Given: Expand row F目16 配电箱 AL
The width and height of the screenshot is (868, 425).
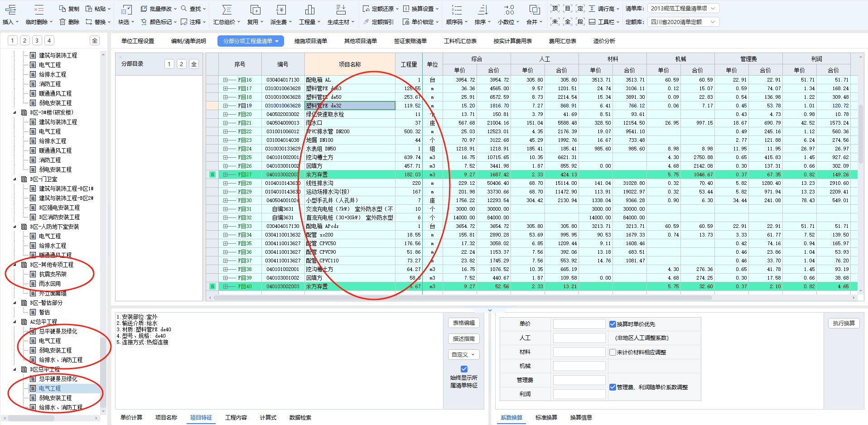Looking at the screenshot, I should click(225, 80).
